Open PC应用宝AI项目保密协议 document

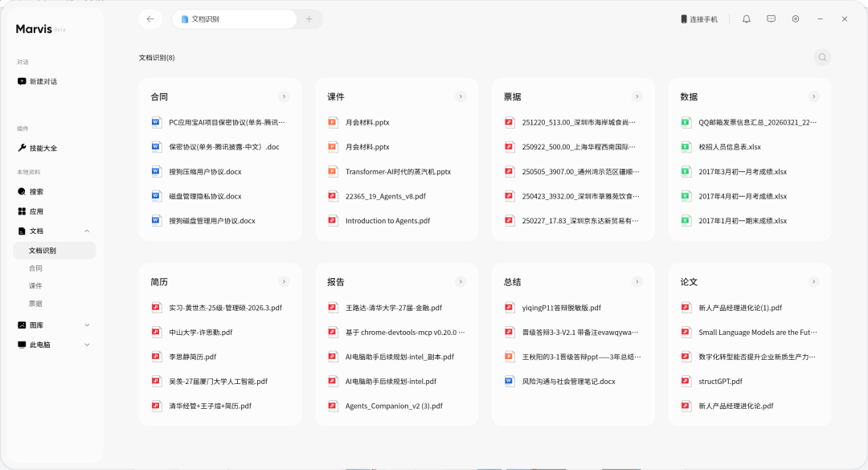227,122
